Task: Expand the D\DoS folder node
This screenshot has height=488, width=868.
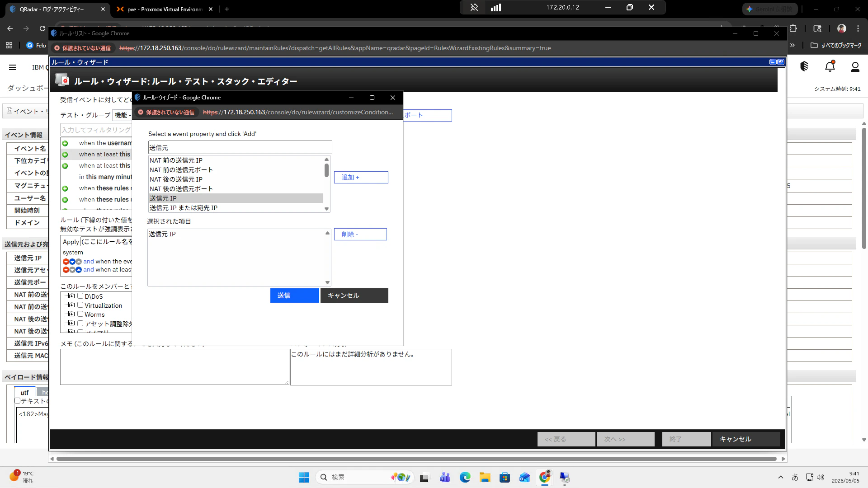Action: (x=71, y=296)
